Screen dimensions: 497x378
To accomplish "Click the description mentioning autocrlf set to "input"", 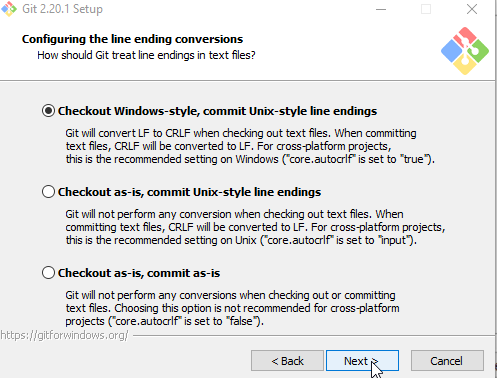I will click(x=255, y=227).
